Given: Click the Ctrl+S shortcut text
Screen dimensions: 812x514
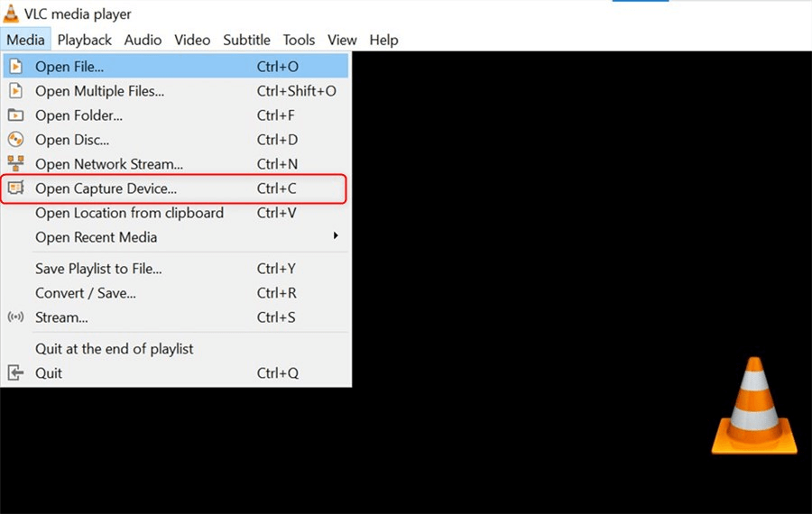Looking at the screenshot, I should pyautogui.click(x=276, y=317).
